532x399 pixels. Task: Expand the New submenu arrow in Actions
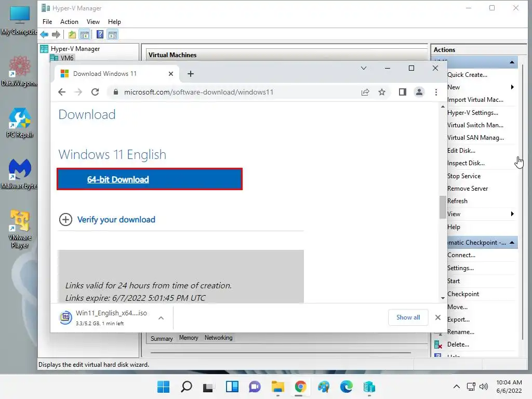pyautogui.click(x=512, y=87)
